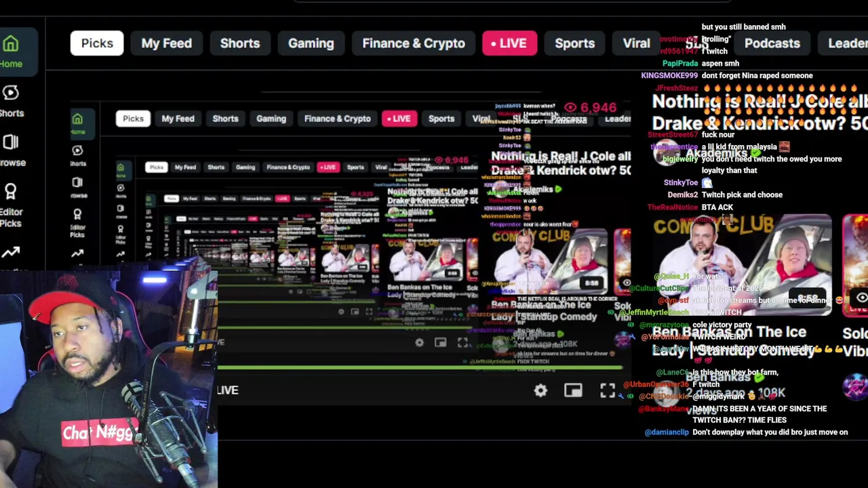Select the nested Gaming tab inside player
This screenshot has width=868, height=488.
271,119
